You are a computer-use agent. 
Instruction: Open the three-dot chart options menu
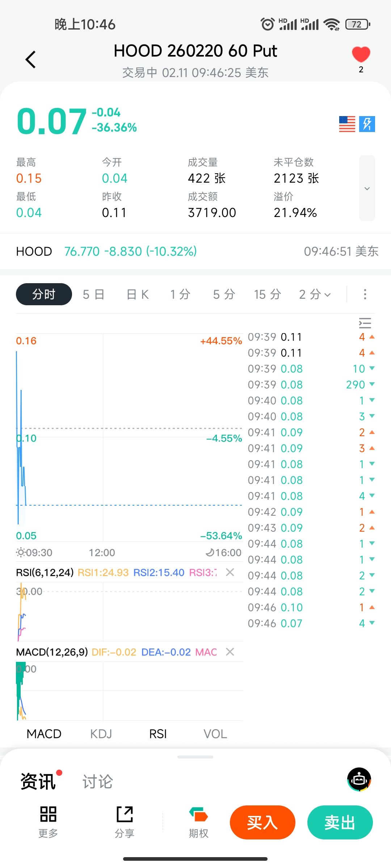tap(365, 294)
